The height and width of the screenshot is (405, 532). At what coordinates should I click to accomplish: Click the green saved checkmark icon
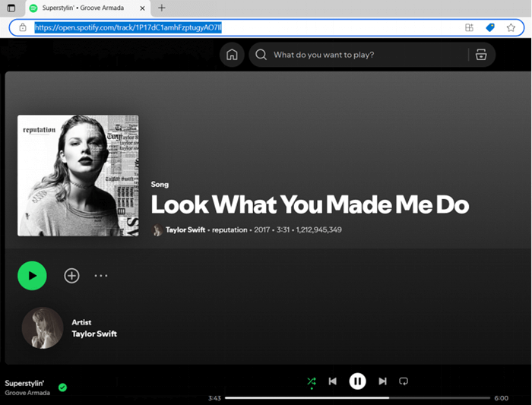coord(63,388)
